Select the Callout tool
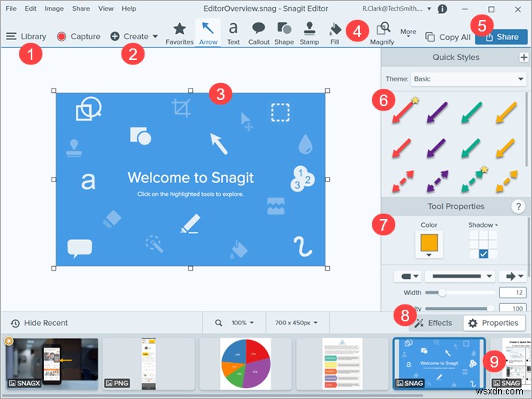Screen dimensions: 532x399 pos(258,33)
